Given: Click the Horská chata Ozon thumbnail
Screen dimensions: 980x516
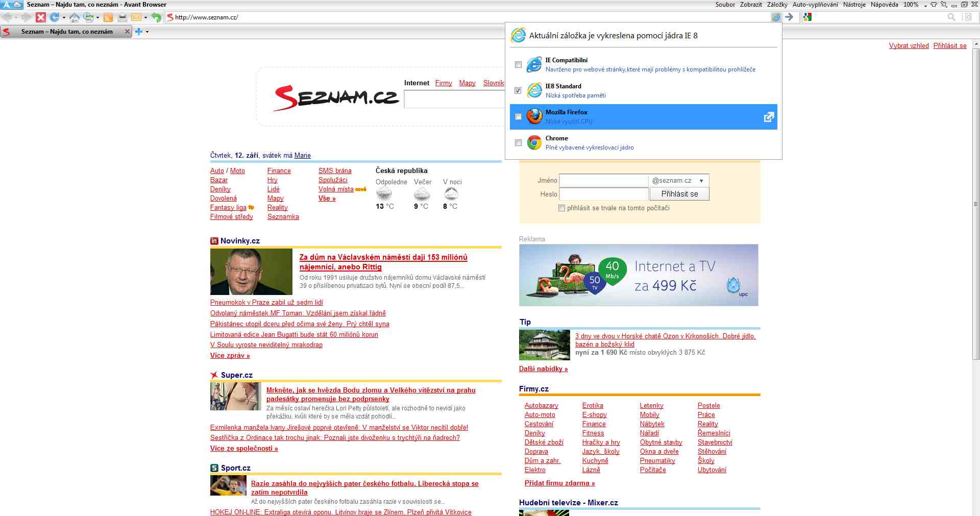Looking at the screenshot, I should pos(545,345).
